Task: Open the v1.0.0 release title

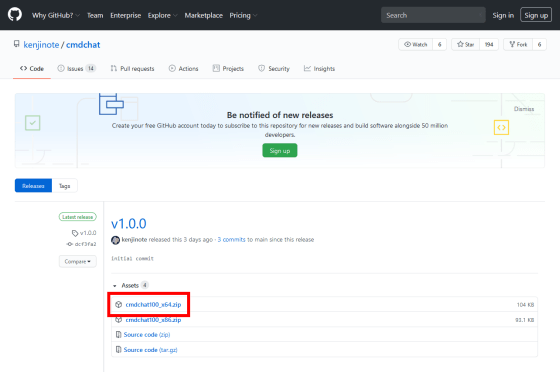Action: click(x=129, y=224)
